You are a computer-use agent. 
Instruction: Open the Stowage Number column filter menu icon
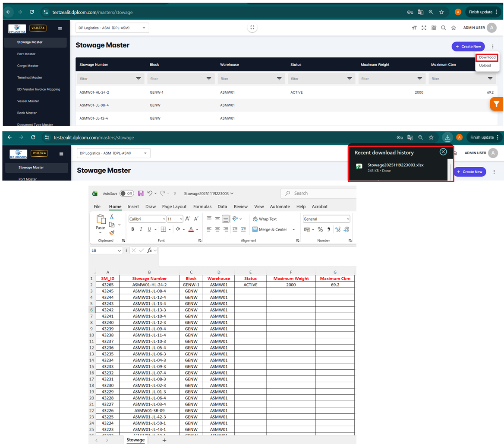[x=139, y=79]
